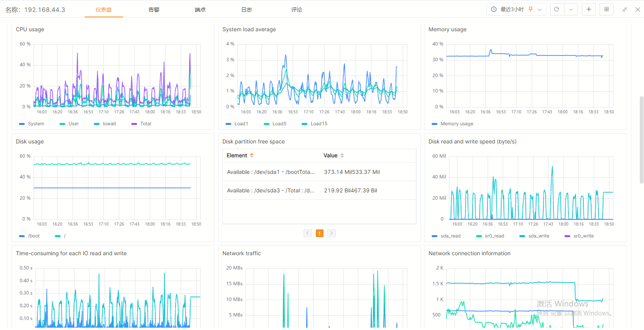Open the grid layout icon
644x330 pixels.
[x=607, y=9]
